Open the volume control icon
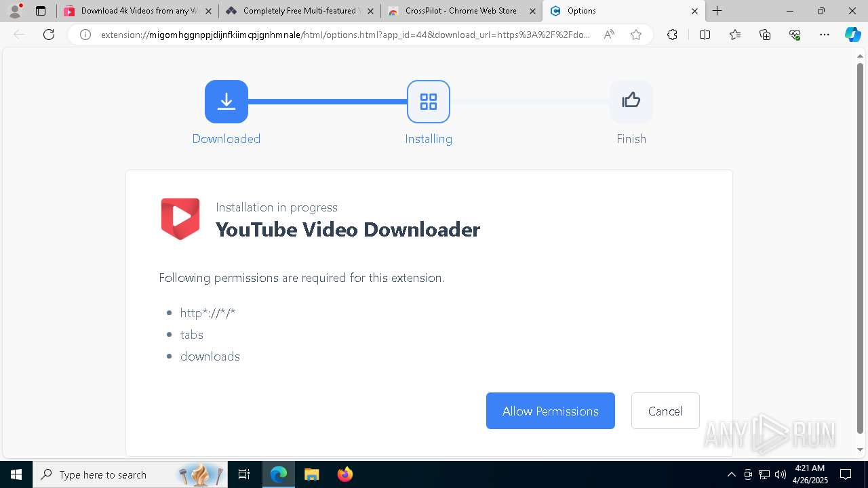The height and width of the screenshot is (488, 868). pos(780,474)
